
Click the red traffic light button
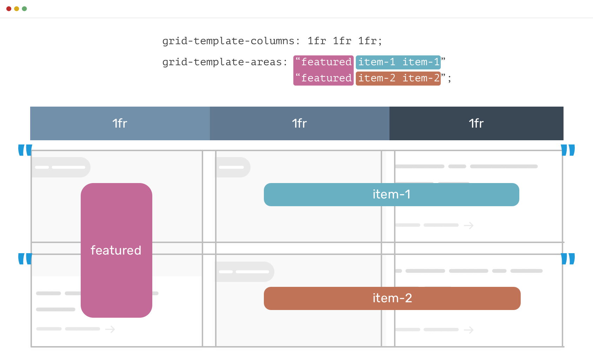(8, 9)
